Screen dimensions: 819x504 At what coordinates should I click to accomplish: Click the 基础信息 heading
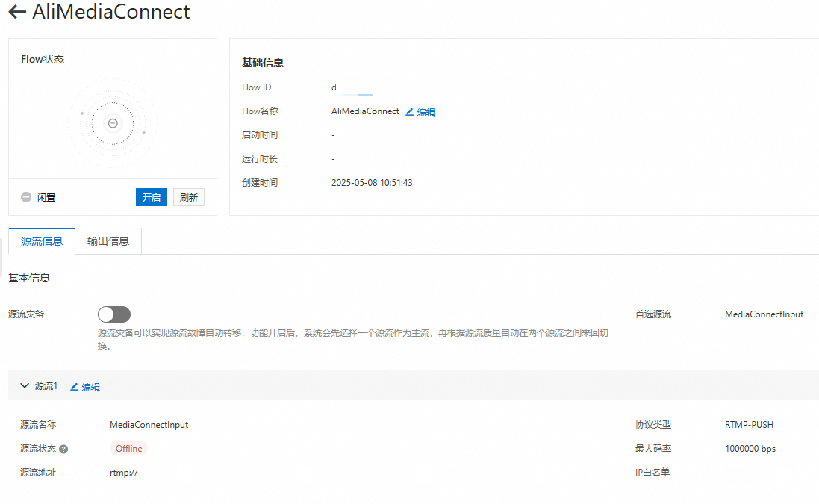[x=263, y=63]
